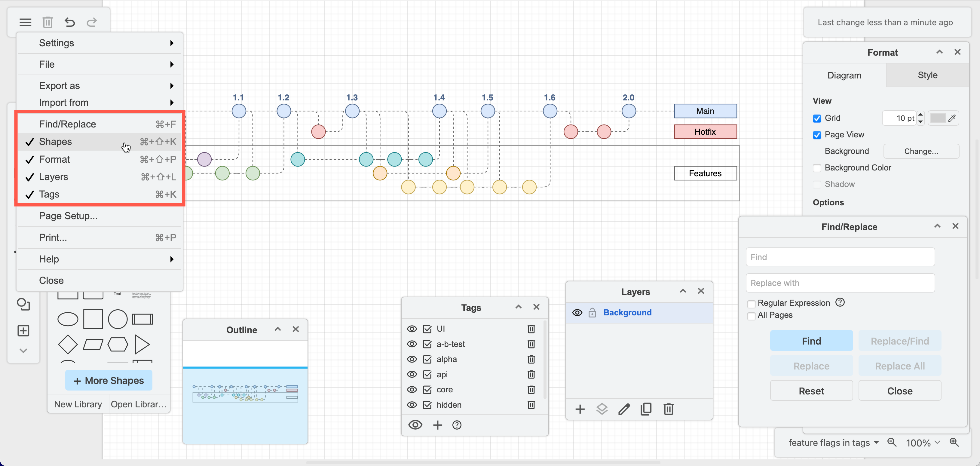
Task: Collapse the Outline panel
Action: [277, 330]
